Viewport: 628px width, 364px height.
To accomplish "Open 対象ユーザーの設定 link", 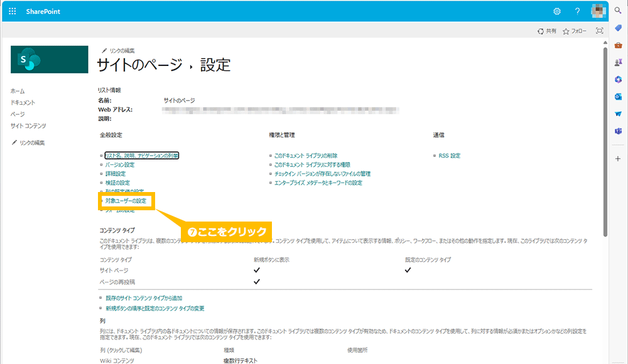I will pos(126,201).
